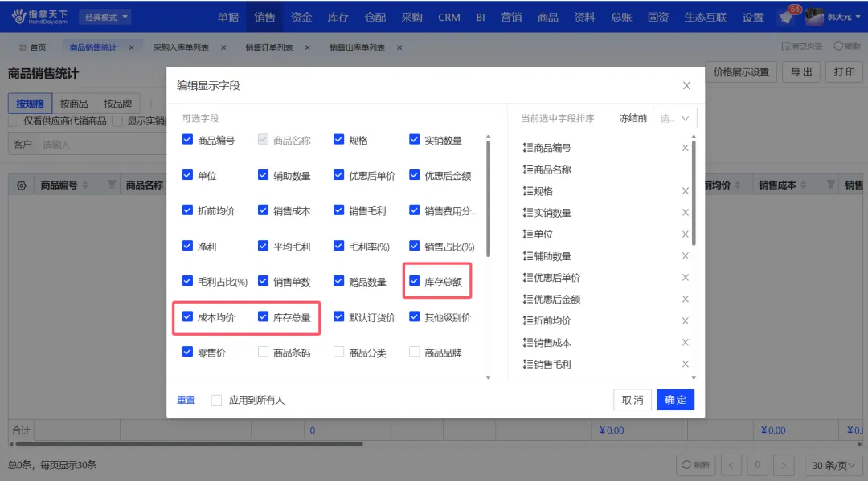868x481 pixels.
Task: Click the table horizontal scrollbar
Action: (x=190, y=443)
